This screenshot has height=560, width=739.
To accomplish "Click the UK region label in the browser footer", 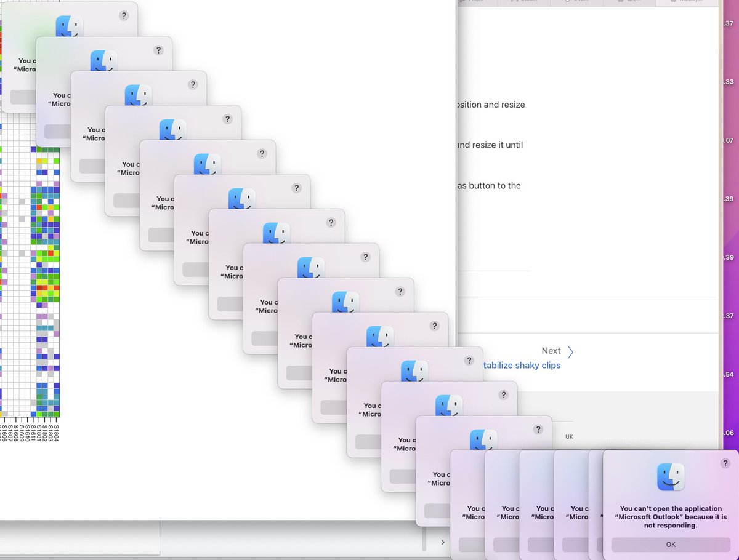I will pyautogui.click(x=569, y=437).
